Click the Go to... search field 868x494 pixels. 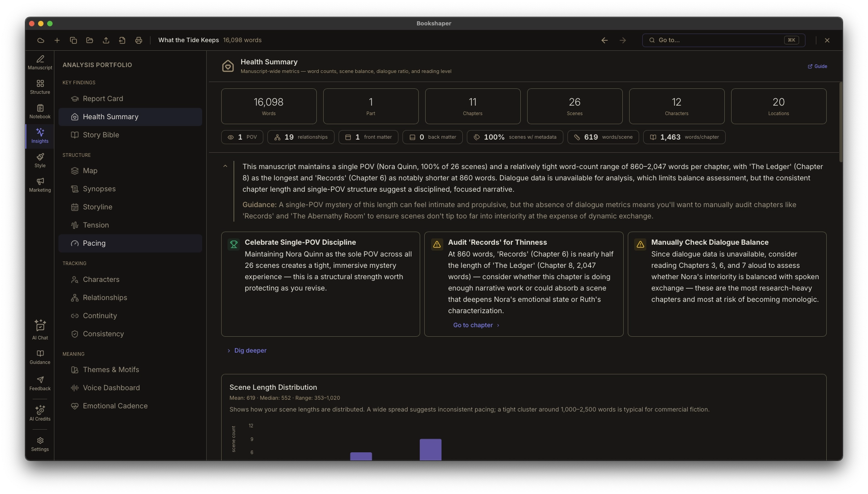(724, 40)
